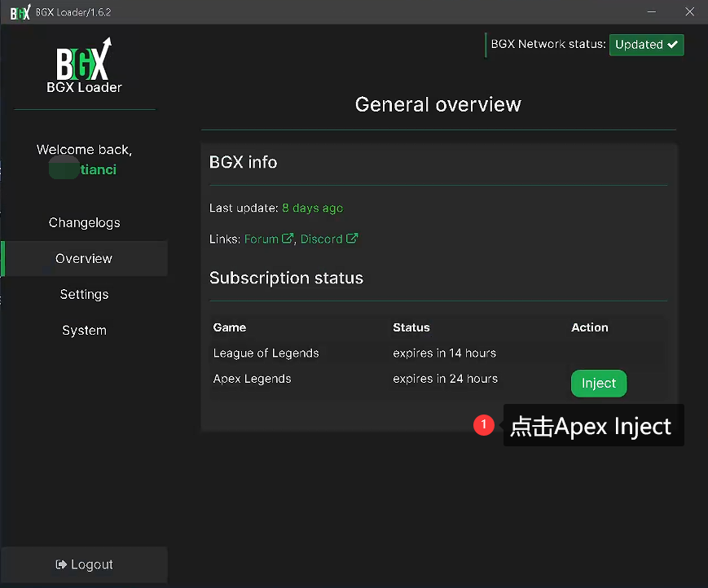
Task: Click the Updated network status badge
Action: click(647, 45)
